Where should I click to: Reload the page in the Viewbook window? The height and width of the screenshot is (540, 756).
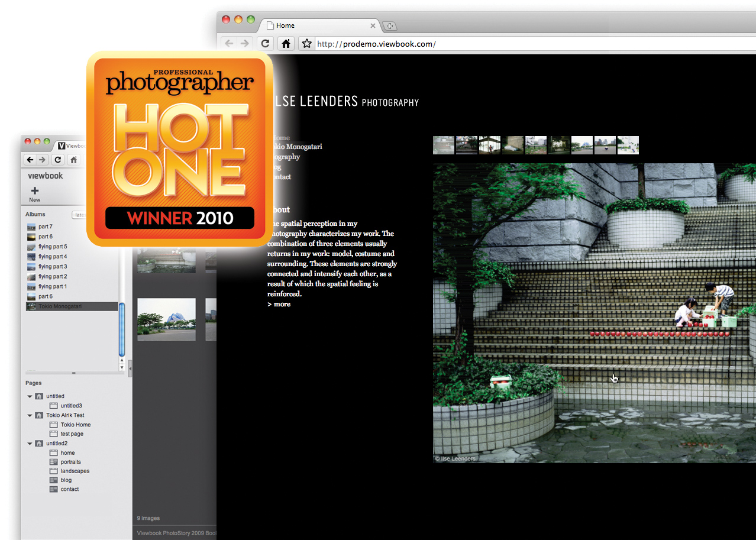point(58,160)
